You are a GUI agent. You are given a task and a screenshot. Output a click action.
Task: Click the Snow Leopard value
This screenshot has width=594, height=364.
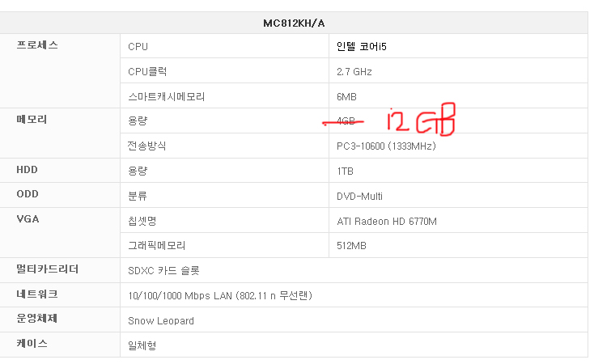click(x=161, y=320)
